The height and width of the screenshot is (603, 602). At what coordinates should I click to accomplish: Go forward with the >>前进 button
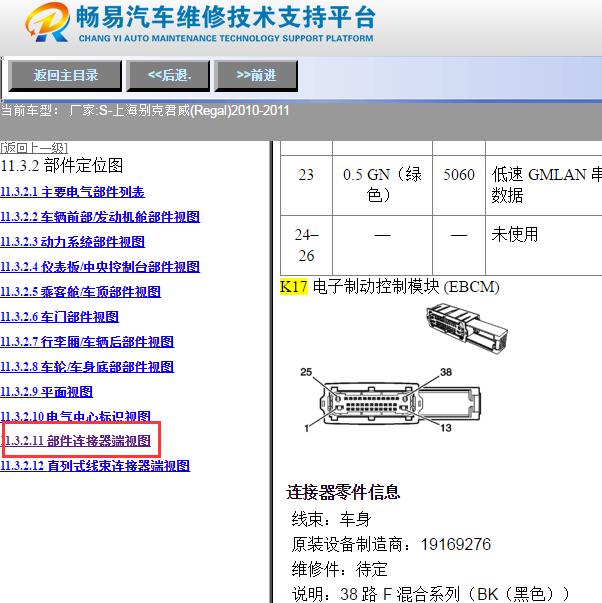256,75
